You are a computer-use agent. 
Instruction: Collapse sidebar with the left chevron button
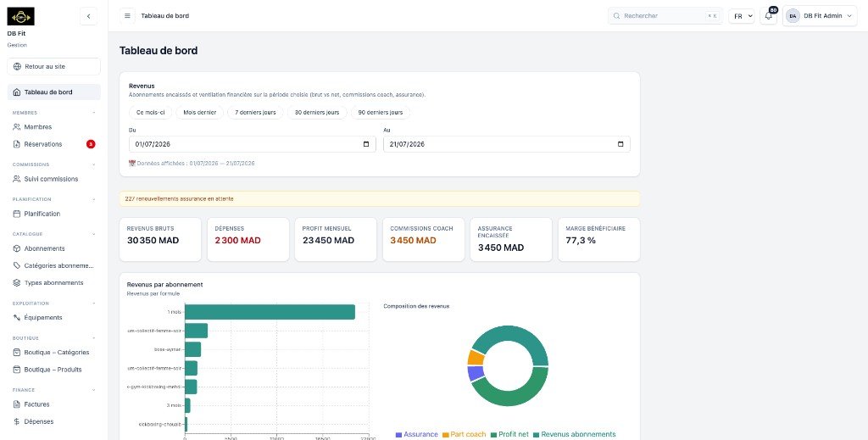(x=88, y=17)
